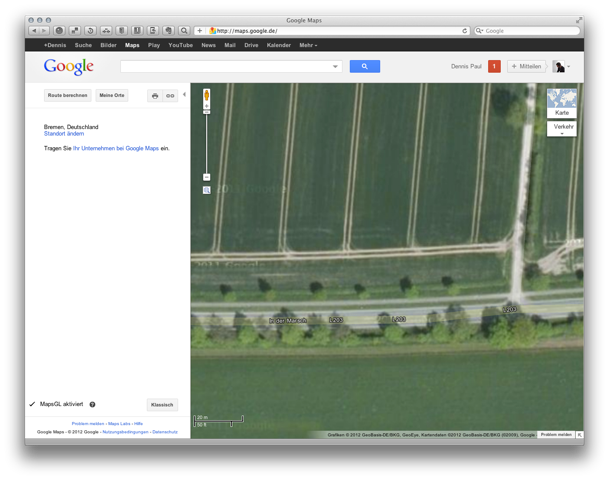Click the blue map search button
609x480 pixels.
click(x=364, y=66)
